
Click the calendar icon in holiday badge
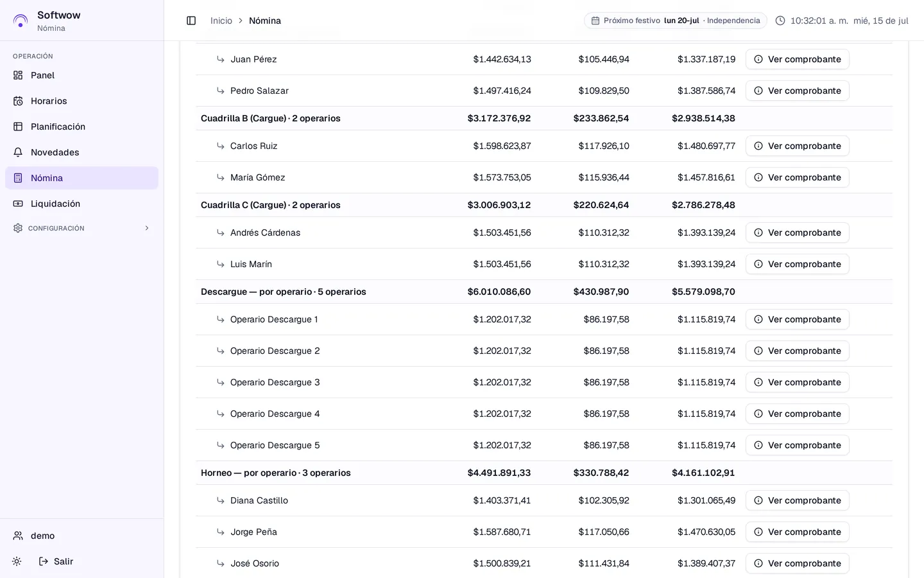595,21
